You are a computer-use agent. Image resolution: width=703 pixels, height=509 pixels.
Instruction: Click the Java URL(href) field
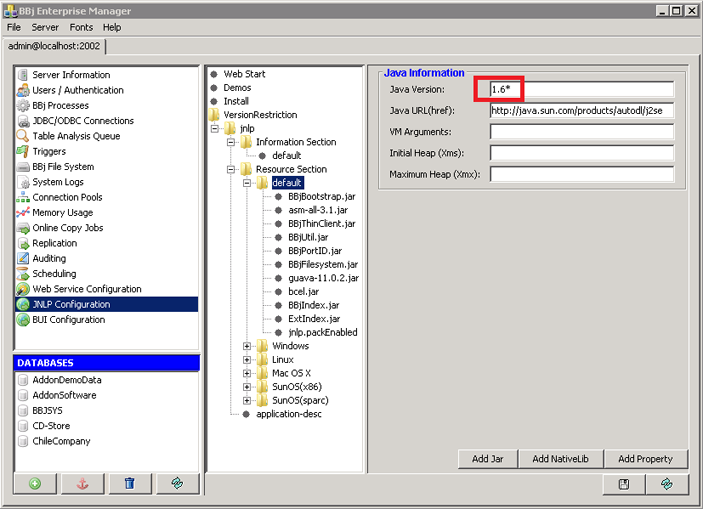[x=582, y=111]
